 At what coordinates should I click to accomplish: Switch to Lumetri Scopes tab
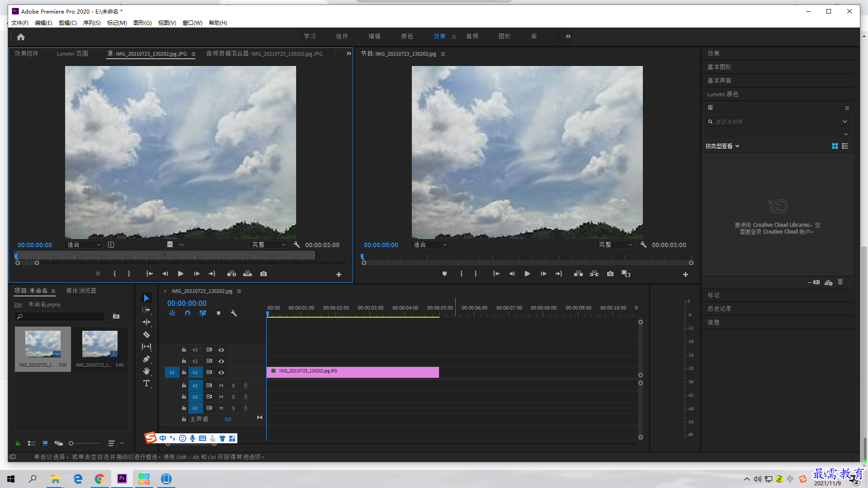(72, 53)
